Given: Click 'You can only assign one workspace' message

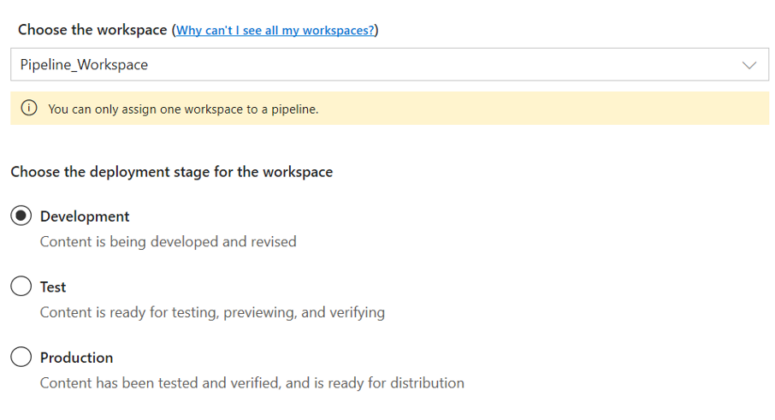Looking at the screenshot, I should coord(183,109).
